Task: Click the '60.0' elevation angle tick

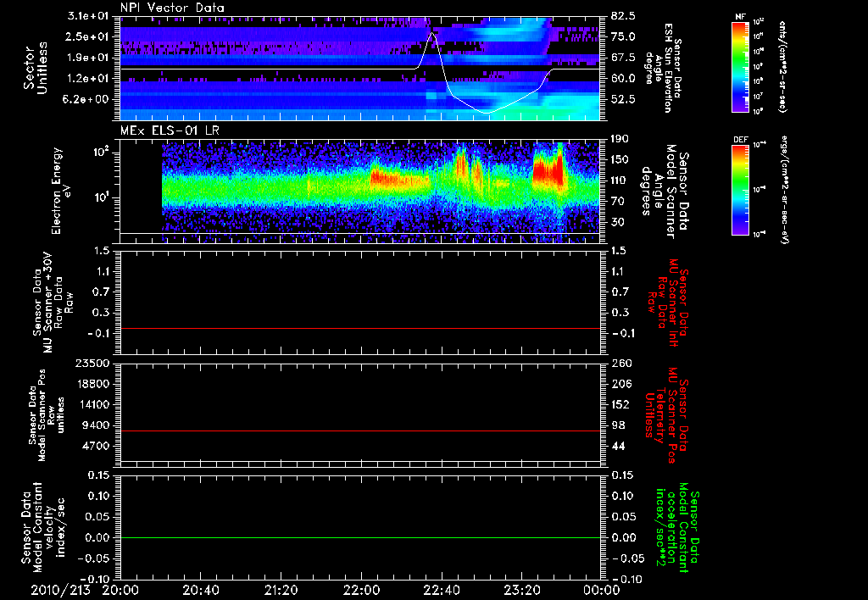Action: point(623,79)
